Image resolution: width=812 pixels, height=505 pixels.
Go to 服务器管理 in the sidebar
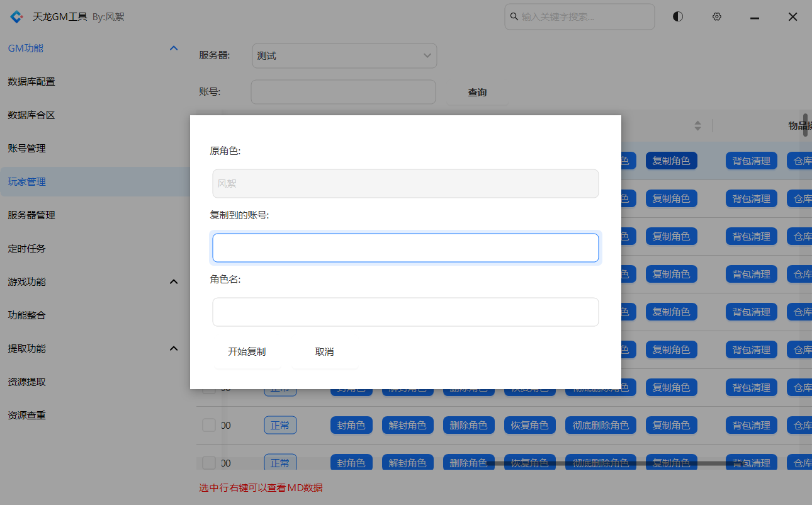pyautogui.click(x=31, y=215)
